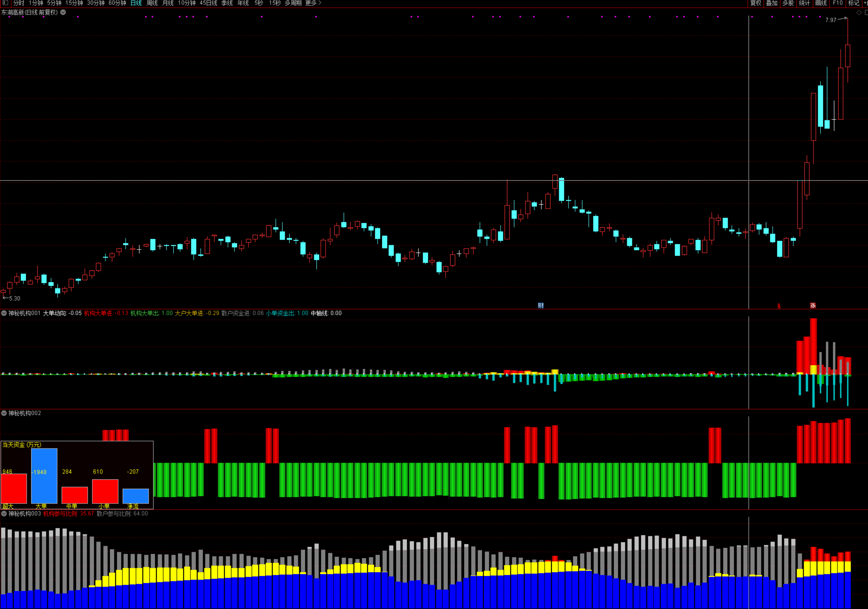868x609 pixels.
Task: Click the red $ marker below the chart
Action: 779,306
